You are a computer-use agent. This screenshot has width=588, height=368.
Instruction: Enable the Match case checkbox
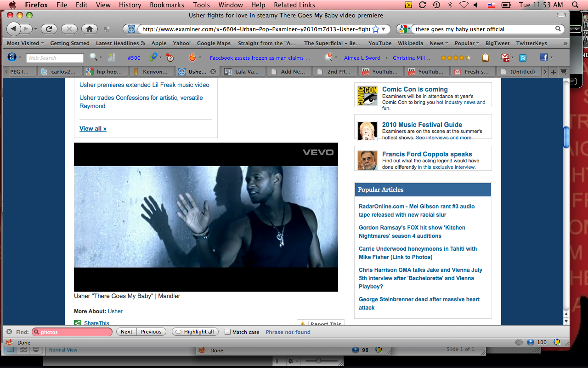pos(228,332)
